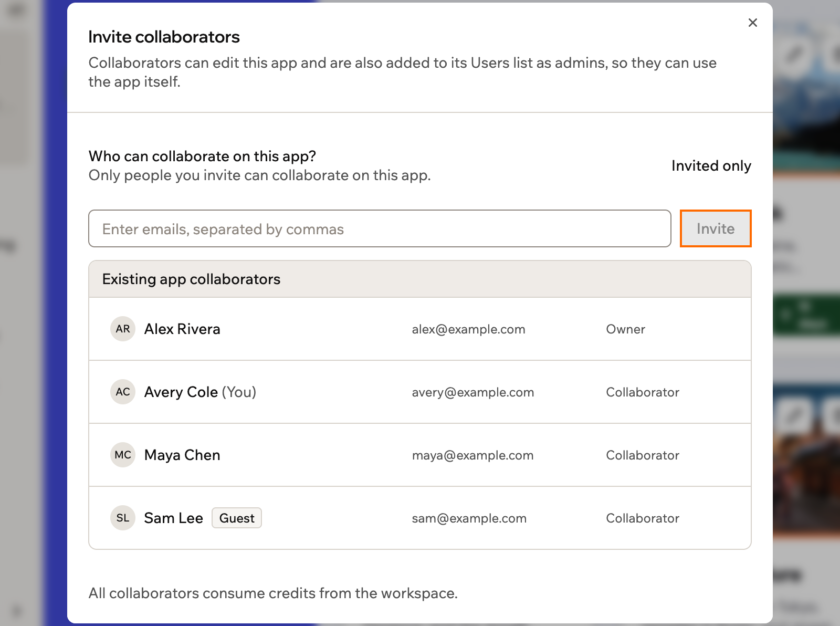Screen dimensions: 840x626
Task: Select the name Alex Rivera
Action: [x=182, y=329]
